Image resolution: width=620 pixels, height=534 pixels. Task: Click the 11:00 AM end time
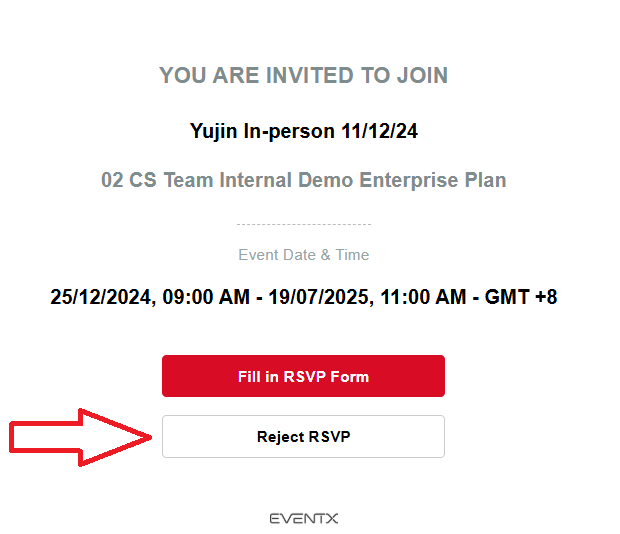[x=423, y=297]
